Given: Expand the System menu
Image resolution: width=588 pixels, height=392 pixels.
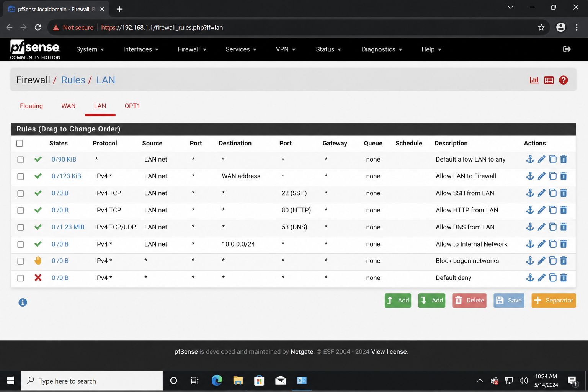Looking at the screenshot, I should (x=90, y=49).
